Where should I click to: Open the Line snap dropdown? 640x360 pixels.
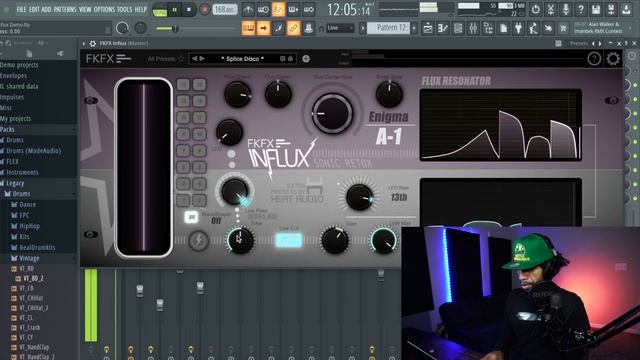[340, 28]
